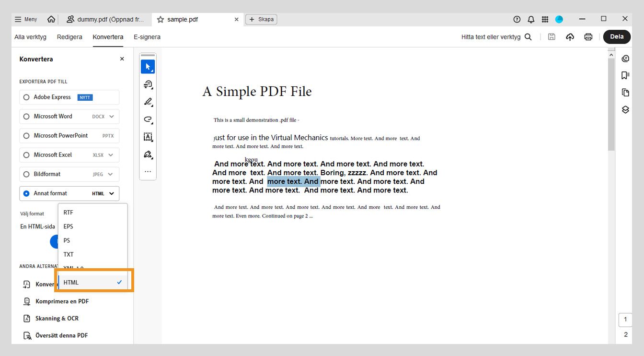The image size is (644, 356).
Task: Click the search magnifier icon
Action: pos(528,37)
